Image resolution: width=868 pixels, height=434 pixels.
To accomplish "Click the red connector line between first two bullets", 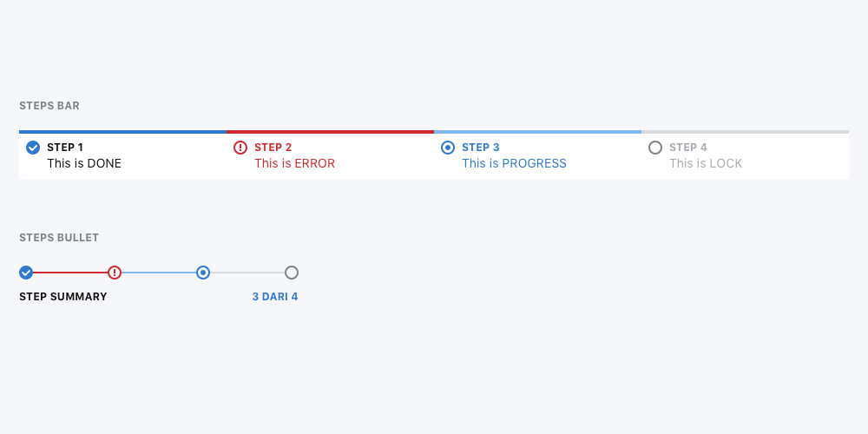I will tap(70, 273).
